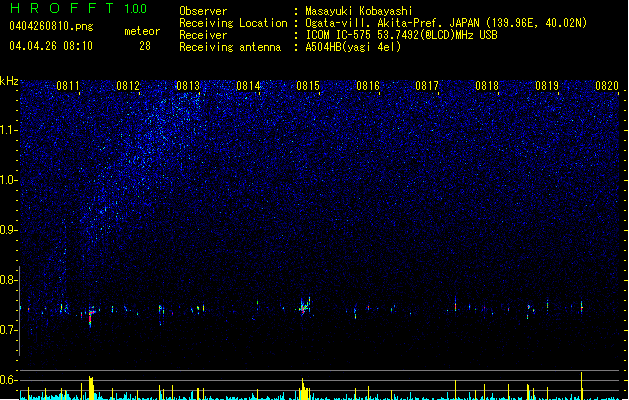Click the 0.6 kHz frequency label

tap(9, 380)
